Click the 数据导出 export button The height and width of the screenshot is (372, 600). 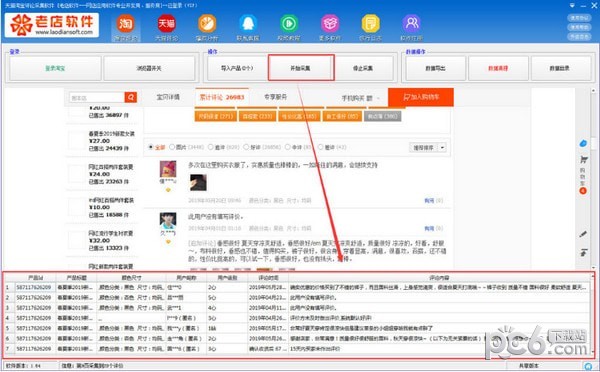coord(435,69)
